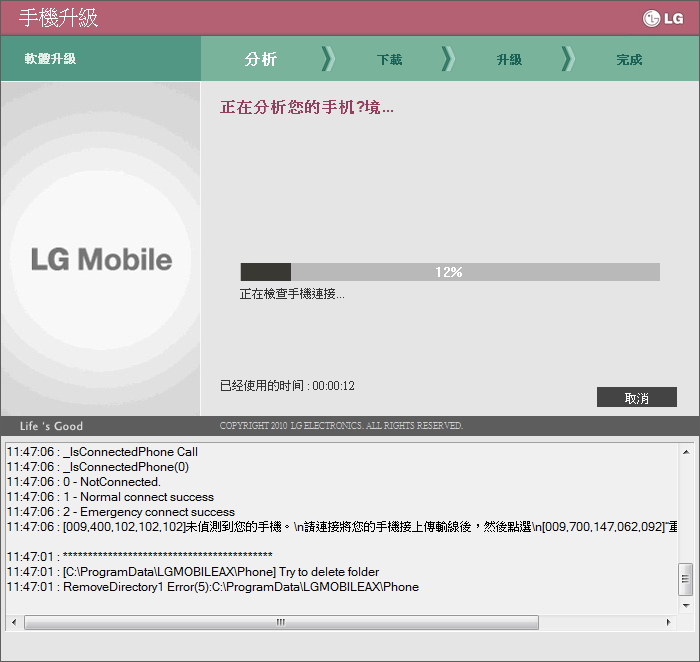Select the 完成 step tab

pos(629,59)
